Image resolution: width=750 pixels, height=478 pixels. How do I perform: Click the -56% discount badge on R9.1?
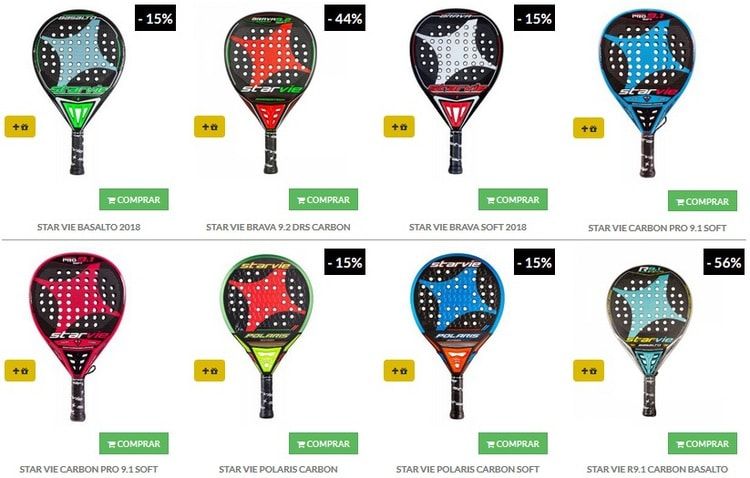724,262
